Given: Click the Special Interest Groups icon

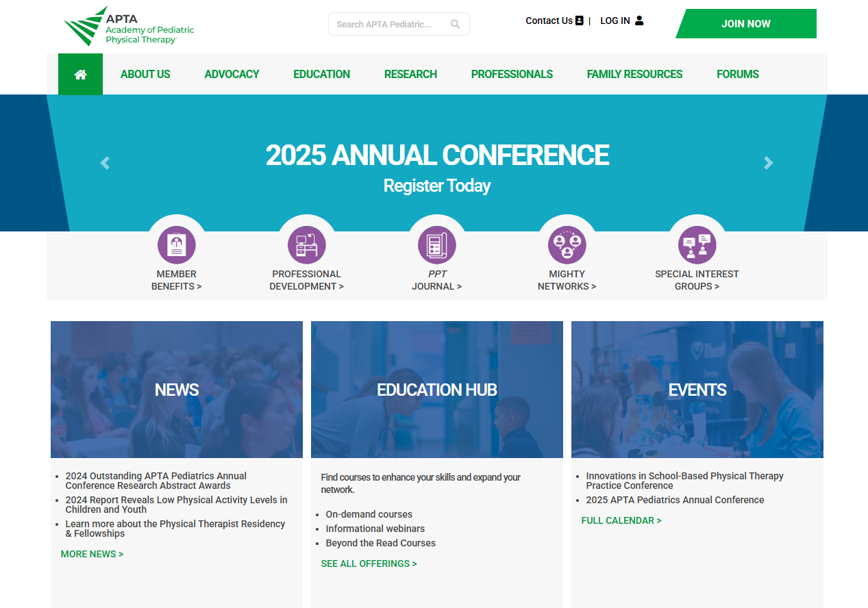Looking at the screenshot, I should coord(697,245).
